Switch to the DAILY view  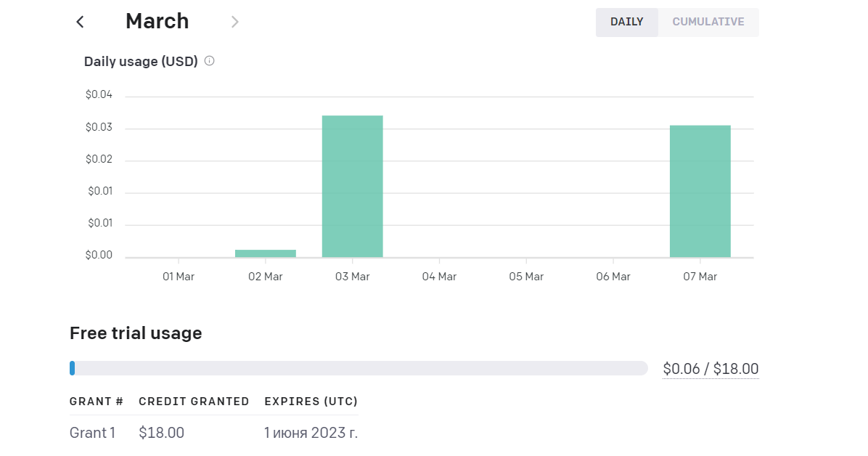click(626, 22)
